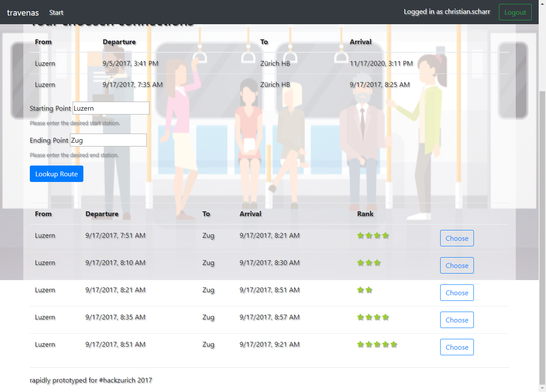
Task: Click the '9/5/2017, 3:41 PM' departure cell
Action: [130, 64]
